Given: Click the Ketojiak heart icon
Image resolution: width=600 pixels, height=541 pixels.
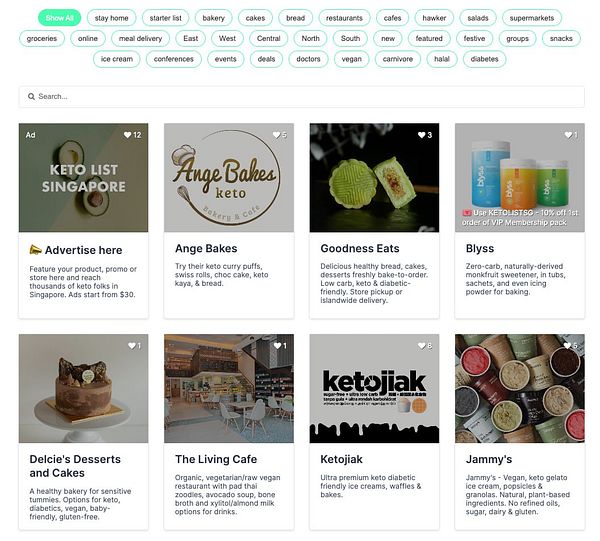Looking at the screenshot, I should coord(422,345).
